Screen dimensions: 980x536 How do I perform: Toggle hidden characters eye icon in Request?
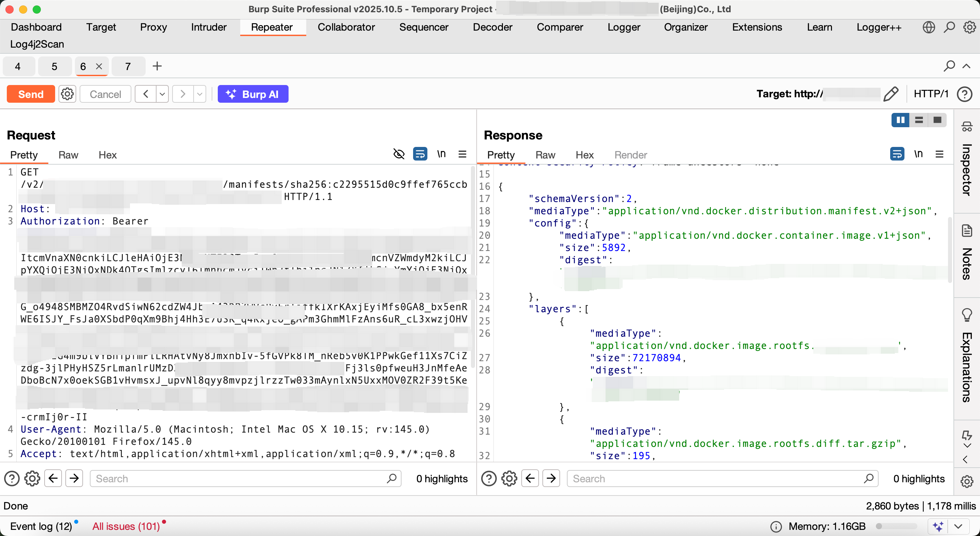399,154
